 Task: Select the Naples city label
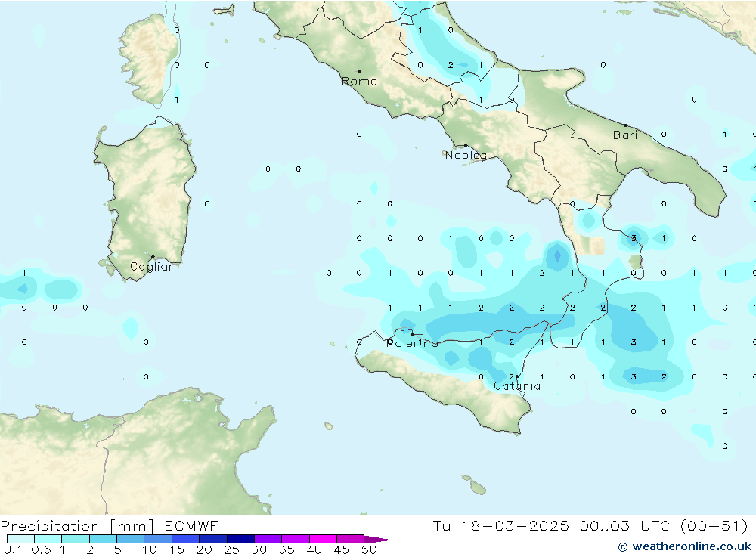pos(466,155)
